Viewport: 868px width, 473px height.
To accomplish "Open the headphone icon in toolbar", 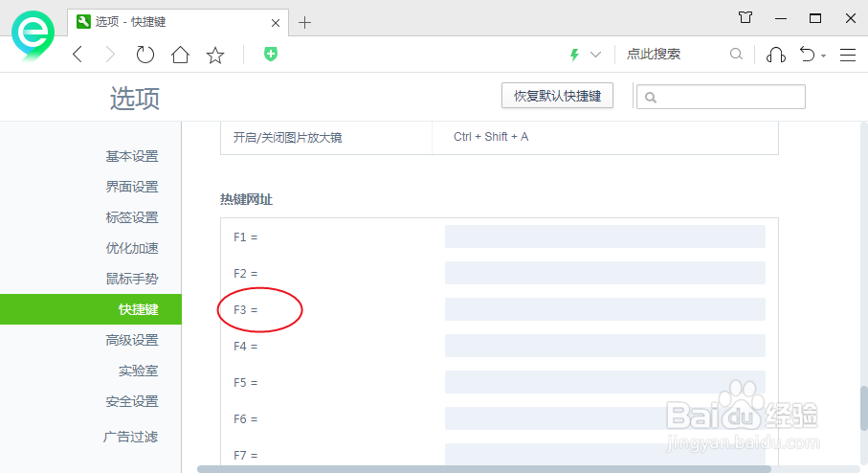I will click(775, 55).
